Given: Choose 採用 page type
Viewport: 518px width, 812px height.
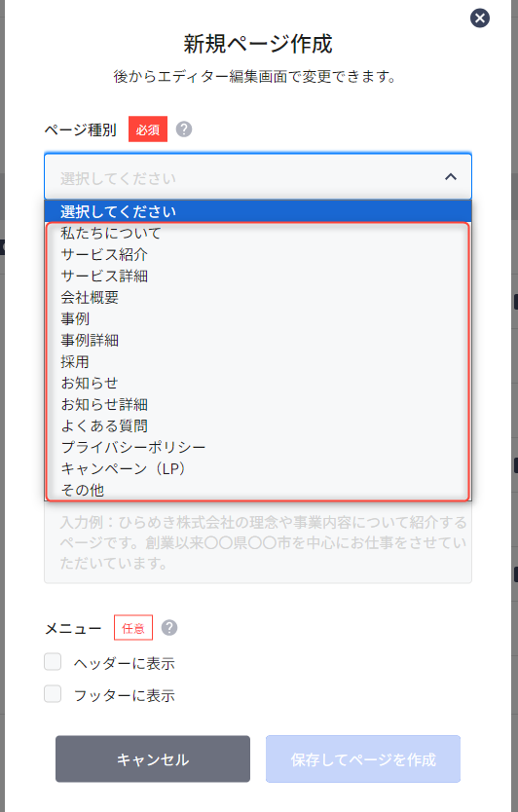Looking at the screenshot, I should pyautogui.click(x=258, y=361).
